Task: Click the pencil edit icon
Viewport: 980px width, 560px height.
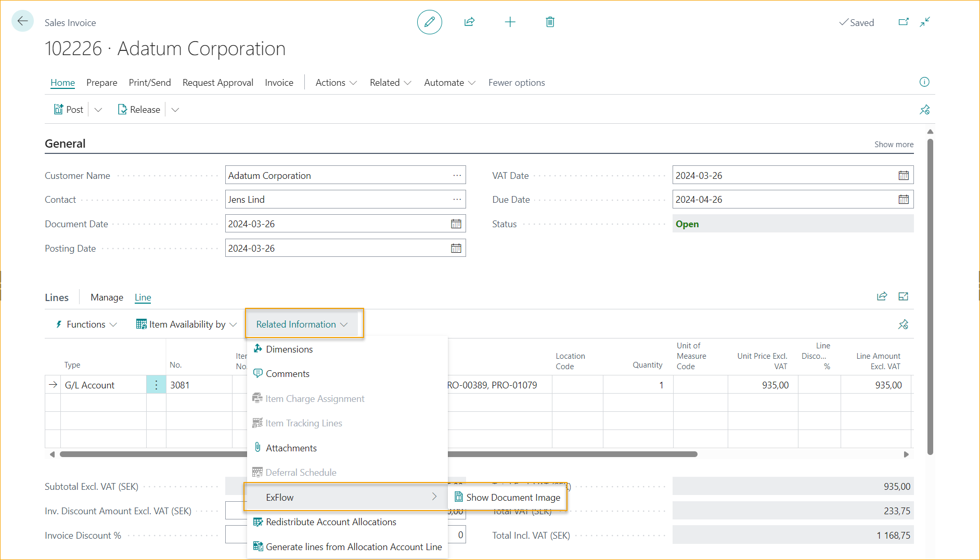Action: [x=429, y=22]
